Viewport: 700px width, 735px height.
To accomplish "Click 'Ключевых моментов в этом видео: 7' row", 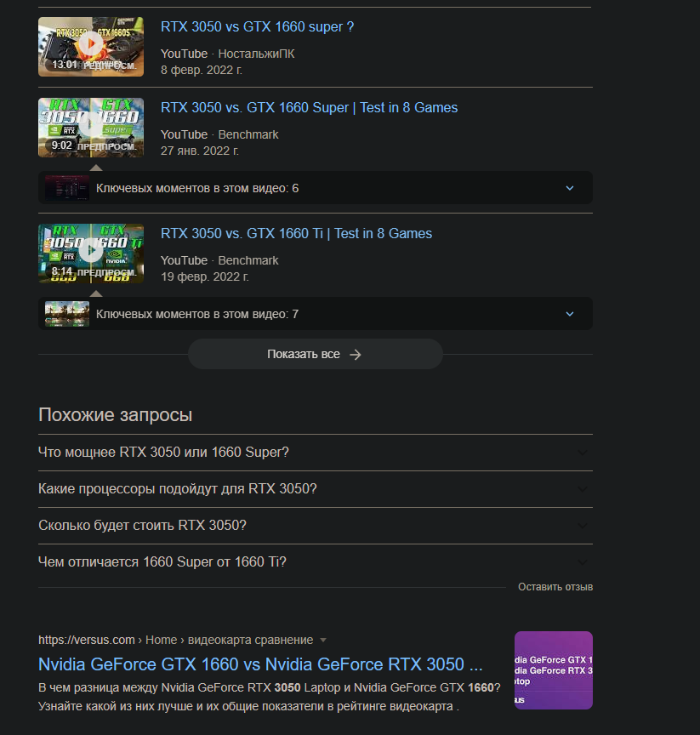I will pyautogui.click(x=316, y=314).
